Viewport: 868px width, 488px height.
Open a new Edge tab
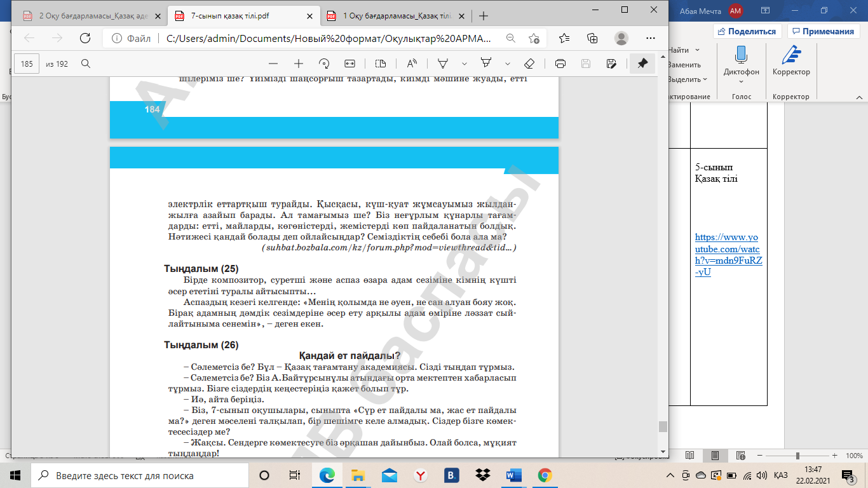point(484,16)
